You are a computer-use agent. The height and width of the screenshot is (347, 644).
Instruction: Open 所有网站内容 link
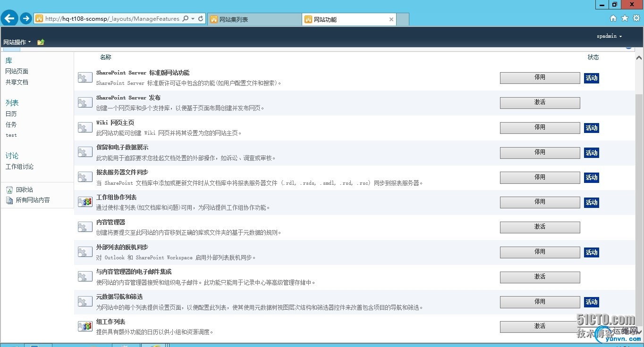[x=33, y=200]
